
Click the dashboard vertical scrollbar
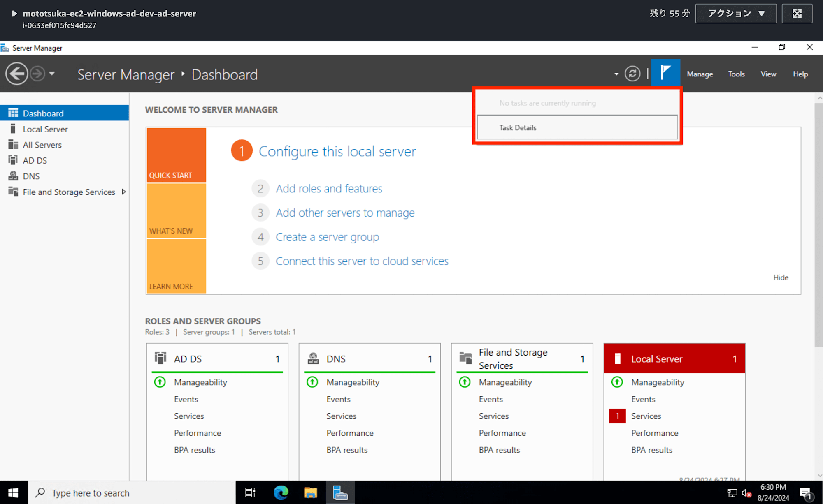click(819, 224)
